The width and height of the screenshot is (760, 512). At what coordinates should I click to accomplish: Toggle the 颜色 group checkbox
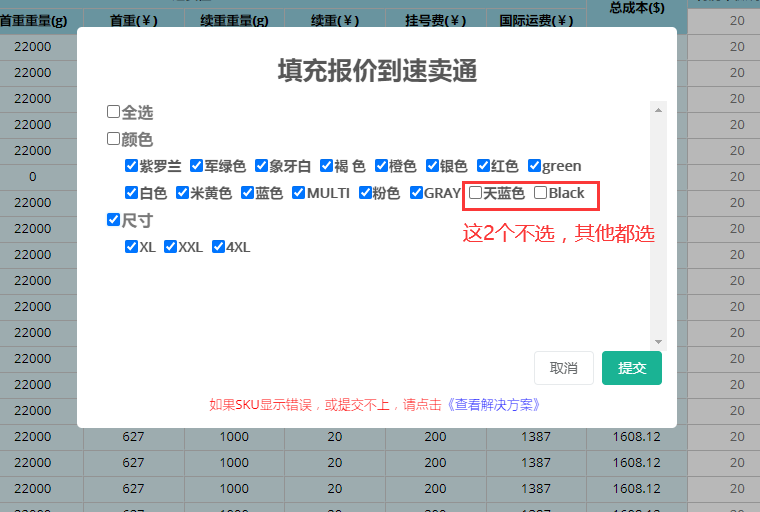tap(113, 139)
